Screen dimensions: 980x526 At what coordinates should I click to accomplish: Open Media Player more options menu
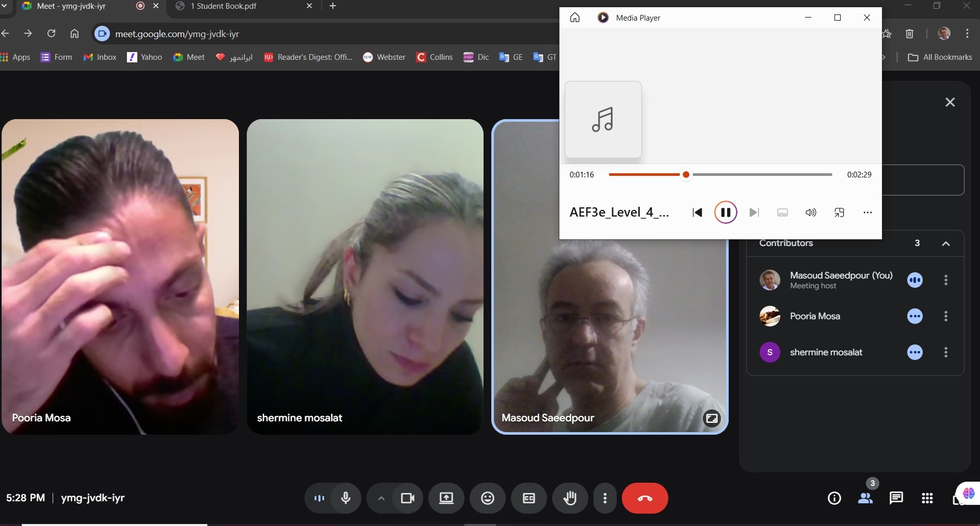point(867,212)
